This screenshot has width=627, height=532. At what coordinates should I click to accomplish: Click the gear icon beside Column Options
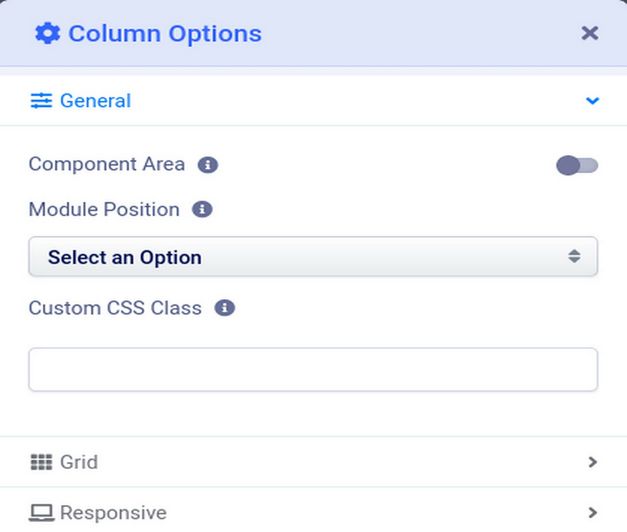coord(47,33)
